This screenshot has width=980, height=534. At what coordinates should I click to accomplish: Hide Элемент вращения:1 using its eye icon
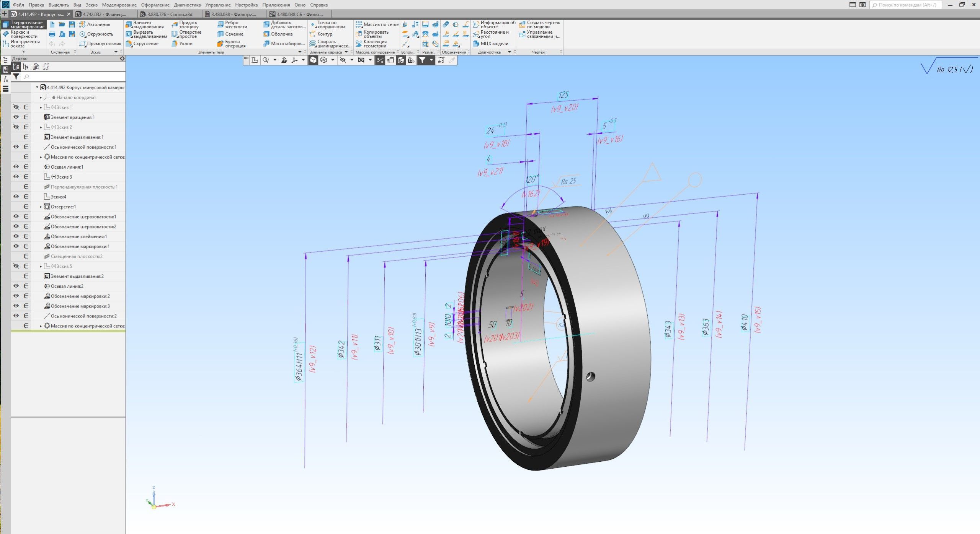coord(16,117)
